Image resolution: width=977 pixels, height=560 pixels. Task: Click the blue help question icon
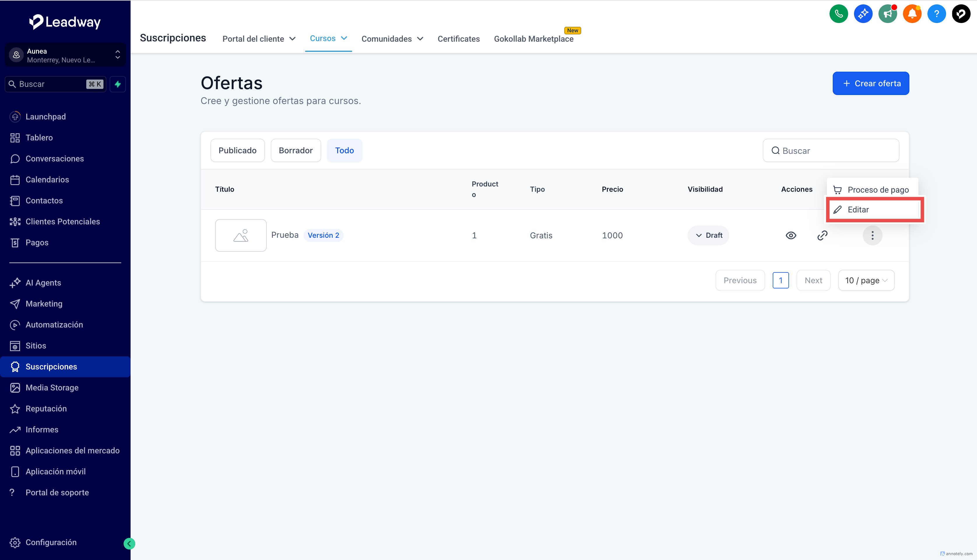(x=936, y=14)
